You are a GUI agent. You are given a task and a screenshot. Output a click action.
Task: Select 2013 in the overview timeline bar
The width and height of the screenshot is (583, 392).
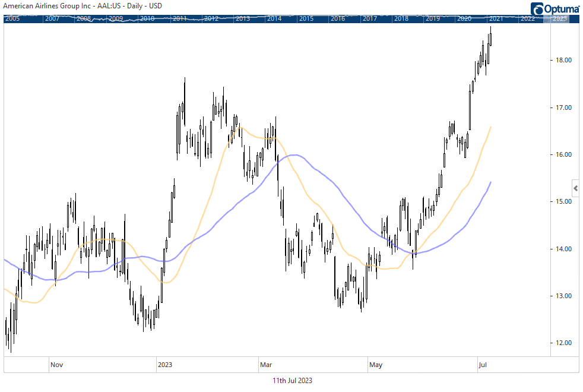(243, 18)
